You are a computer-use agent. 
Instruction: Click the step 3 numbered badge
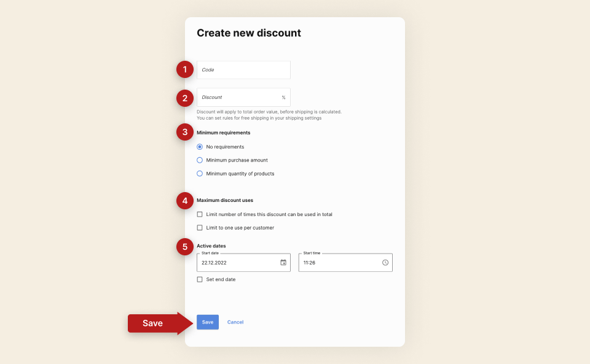click(185, 132)
